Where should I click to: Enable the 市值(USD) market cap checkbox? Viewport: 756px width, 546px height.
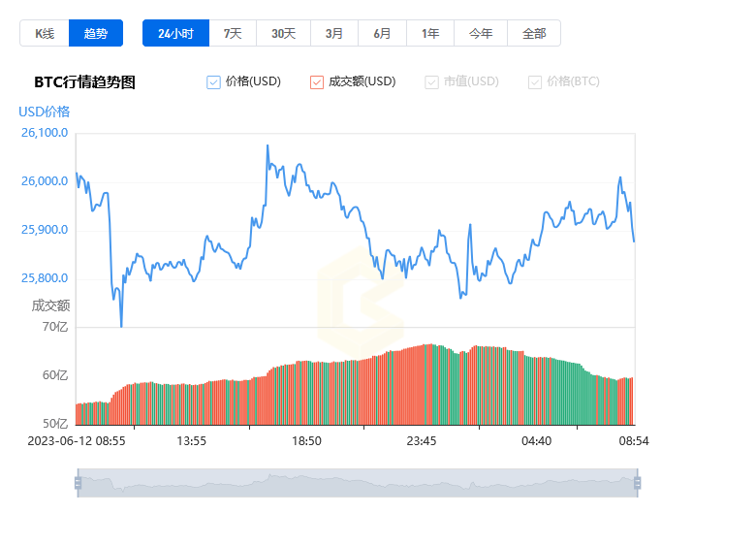432,82
